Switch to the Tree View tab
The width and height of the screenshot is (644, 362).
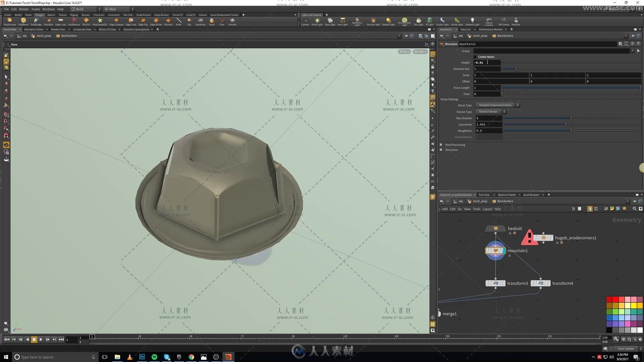click(484, 195)
